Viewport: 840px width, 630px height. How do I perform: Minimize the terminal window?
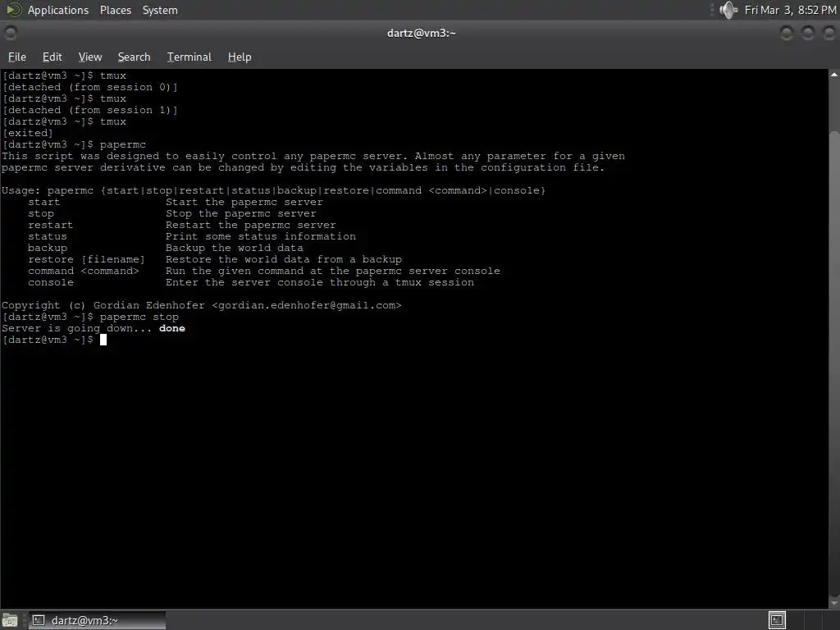(787, 33)
